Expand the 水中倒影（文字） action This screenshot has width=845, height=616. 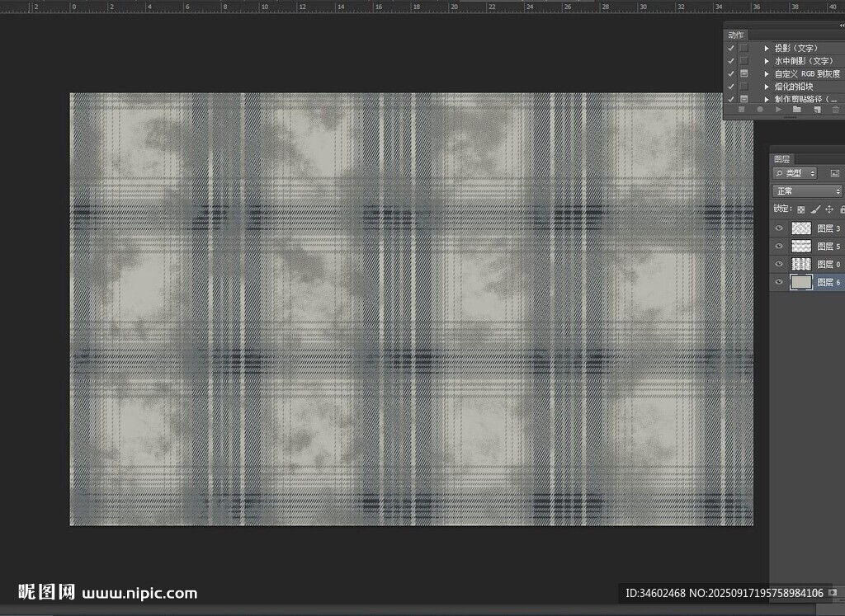[x=767, y=61]
